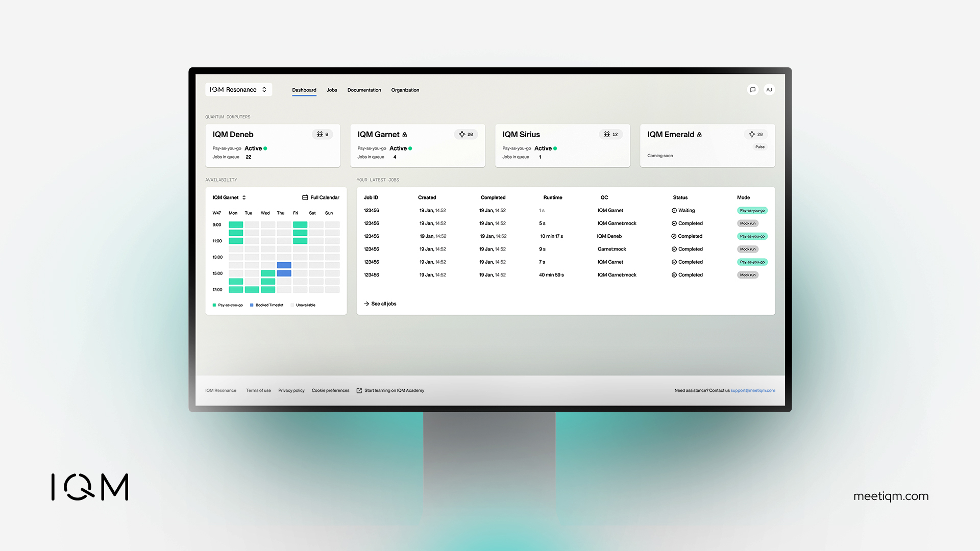Screen dimensions: 980x551
Task: Open Cookie preferences in the footer
Action: [x=330, y=391]
